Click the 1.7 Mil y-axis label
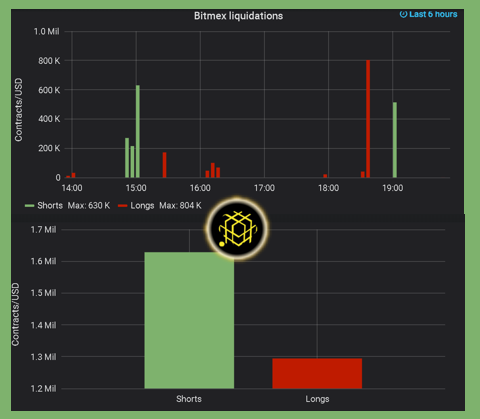This screenshot has width=480, height=419. click(x=43, y=230)
